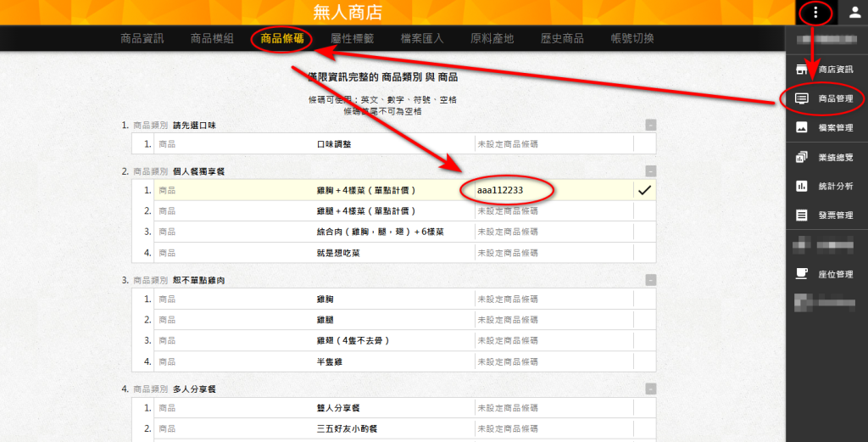Screen dimensions: 868x442
Task: Open 座位管理 seat management
Action: [x=826, y=274]
